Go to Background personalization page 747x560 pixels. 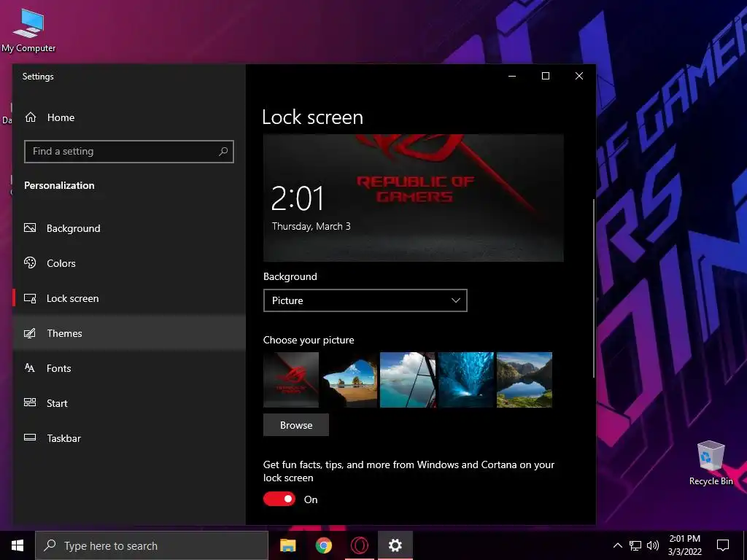pos(128,228)
